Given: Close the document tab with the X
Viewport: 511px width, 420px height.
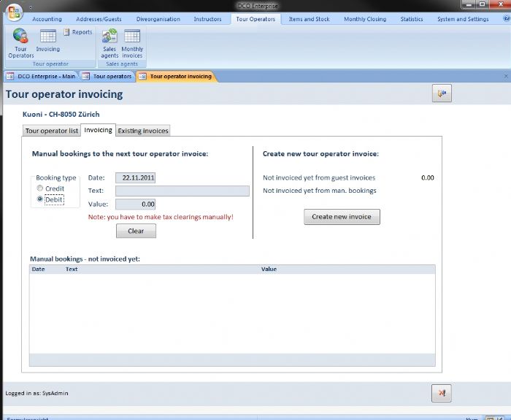Looking at the screenshot, I should (506, 76).
